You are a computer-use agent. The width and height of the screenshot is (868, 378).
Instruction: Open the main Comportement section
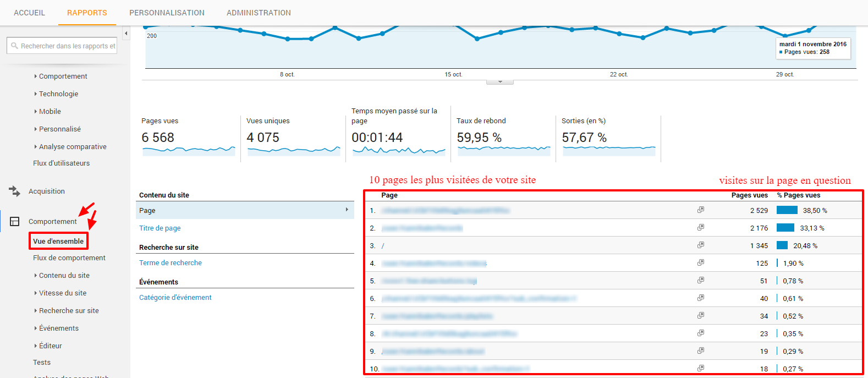(x=53, y=221)
